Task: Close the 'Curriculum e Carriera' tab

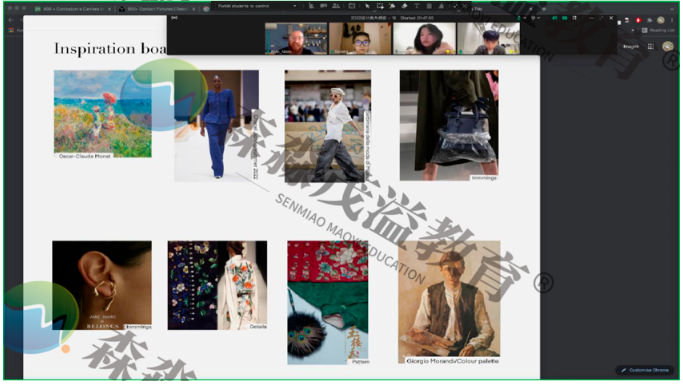Action: (109, 9)
